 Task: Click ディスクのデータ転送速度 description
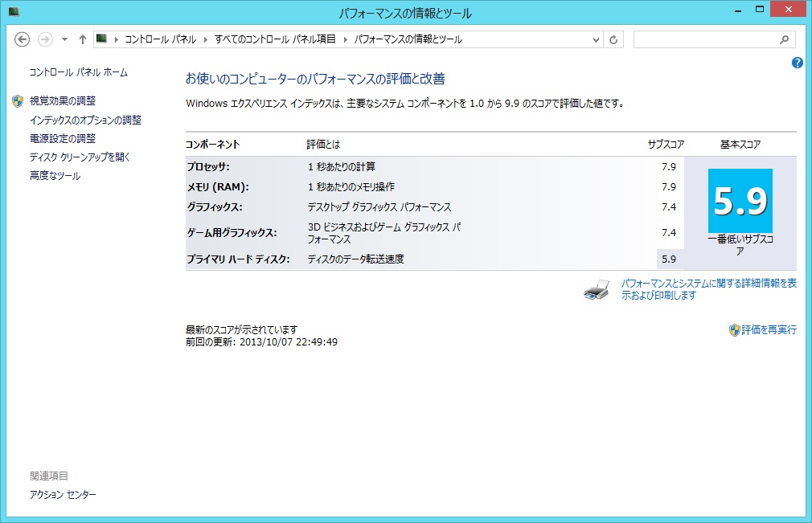coord(356,259)
